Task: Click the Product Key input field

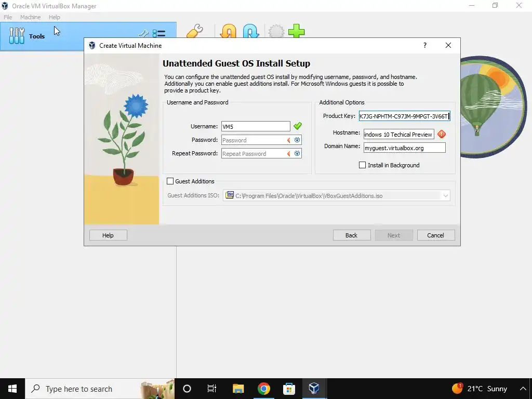Action: (404, 116)
